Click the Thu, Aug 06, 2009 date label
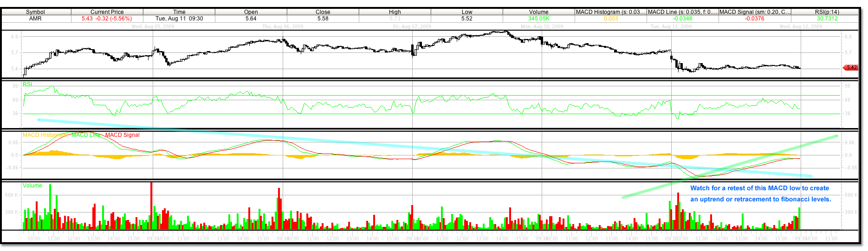 point(282,26)
